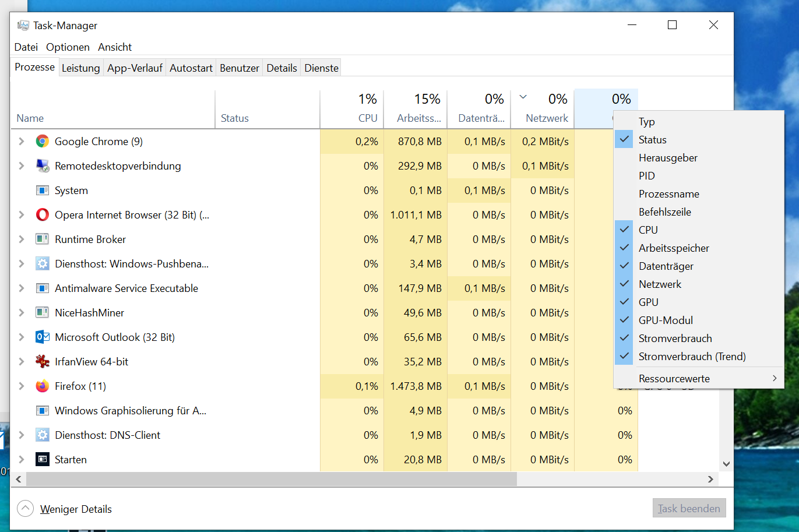Enable Prozessname column in context menu
This screenshot has width=799, height=532.
click(699, 194)
